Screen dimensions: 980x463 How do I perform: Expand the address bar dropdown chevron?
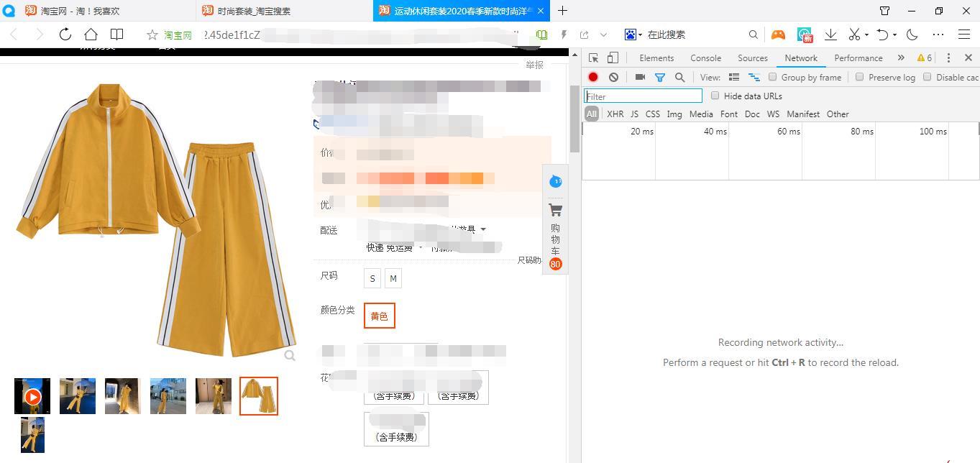603,35
